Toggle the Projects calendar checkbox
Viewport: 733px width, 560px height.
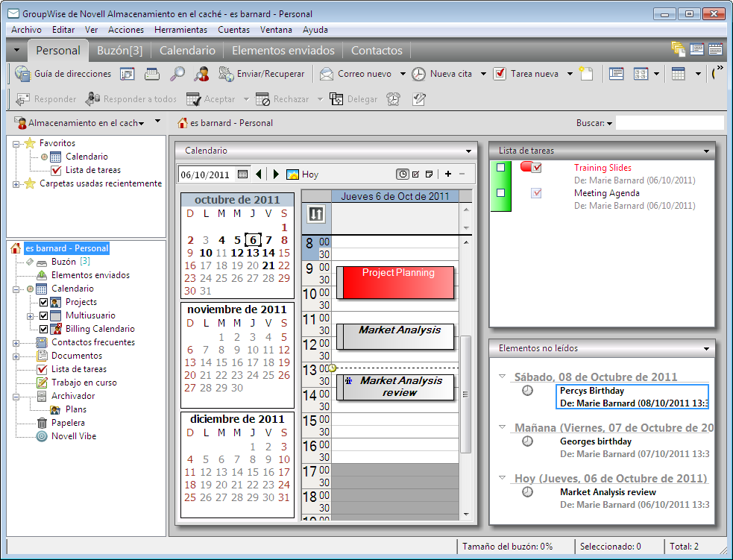[x=43, y=302]
